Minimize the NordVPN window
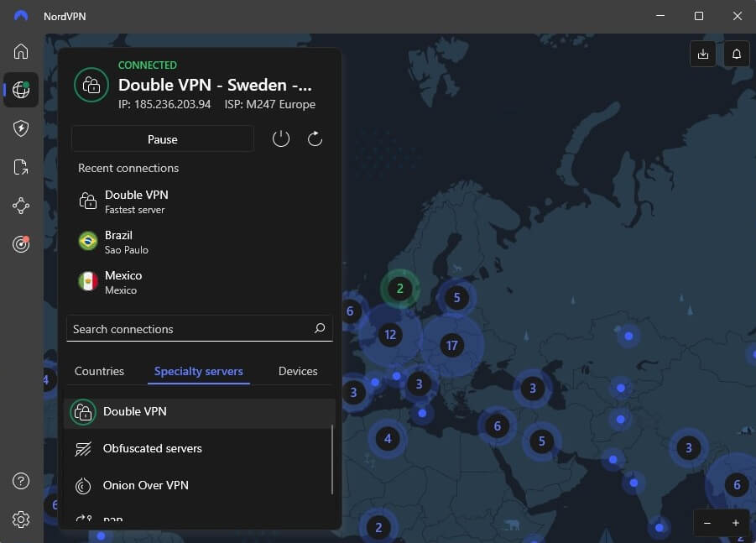 click(x=660, y=16)
